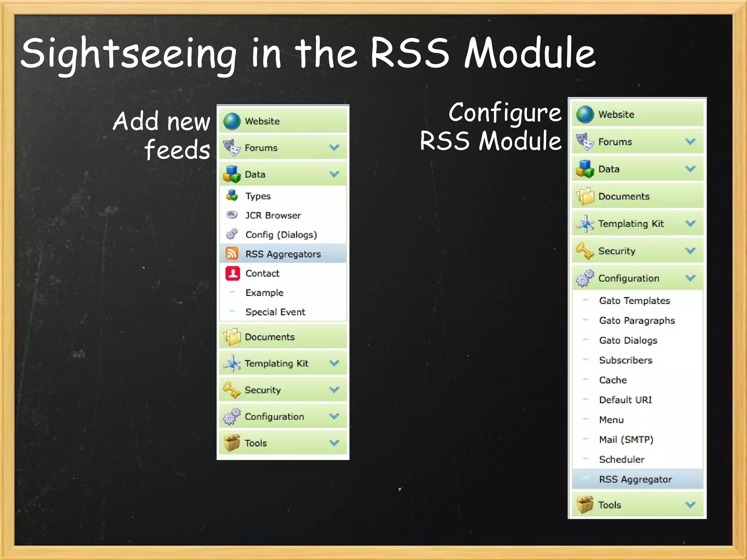Click the JCR Browser icon
This screenshot has height=560, width=747.
click(232, 215)
